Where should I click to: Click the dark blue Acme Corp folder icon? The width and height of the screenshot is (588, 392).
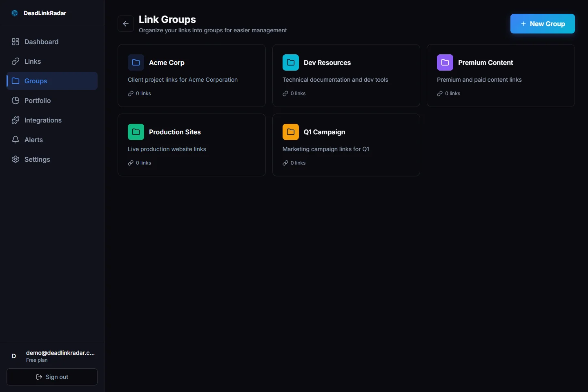click(136, 62)
